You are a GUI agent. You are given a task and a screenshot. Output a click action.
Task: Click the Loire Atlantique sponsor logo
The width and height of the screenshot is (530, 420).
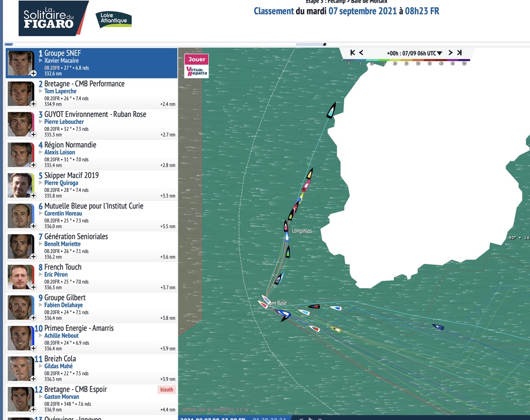[x=113, y=19]
